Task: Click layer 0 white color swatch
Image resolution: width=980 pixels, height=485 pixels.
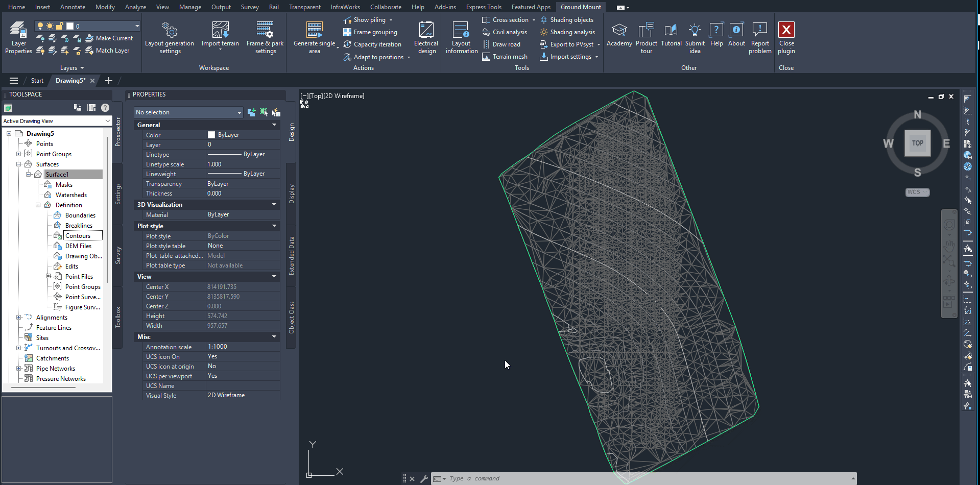Action: pyautogui.click(x=70, y=26)
